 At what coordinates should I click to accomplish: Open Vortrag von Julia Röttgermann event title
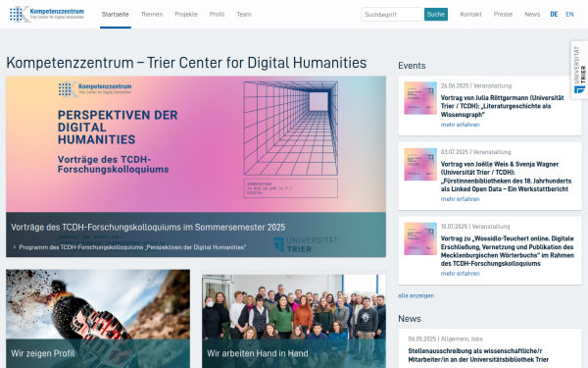pos(502,106)
